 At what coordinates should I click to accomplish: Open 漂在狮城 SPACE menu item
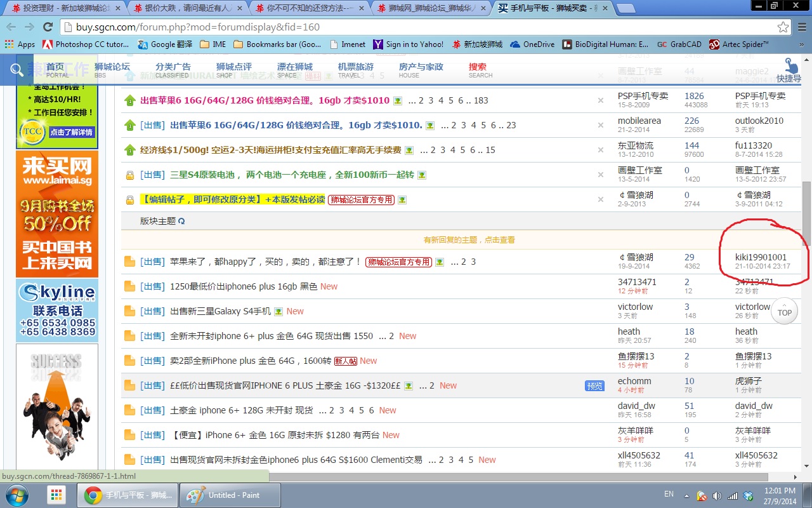click(x=294, y=70)
